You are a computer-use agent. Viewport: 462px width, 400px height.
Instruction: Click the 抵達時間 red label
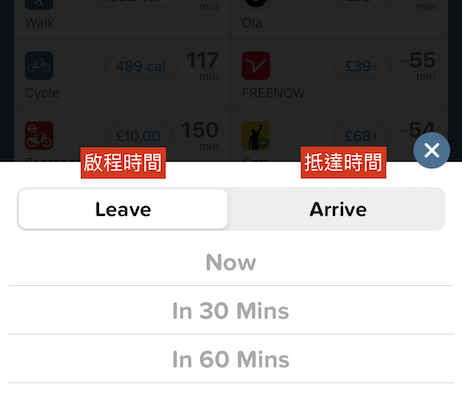point(343,162)
